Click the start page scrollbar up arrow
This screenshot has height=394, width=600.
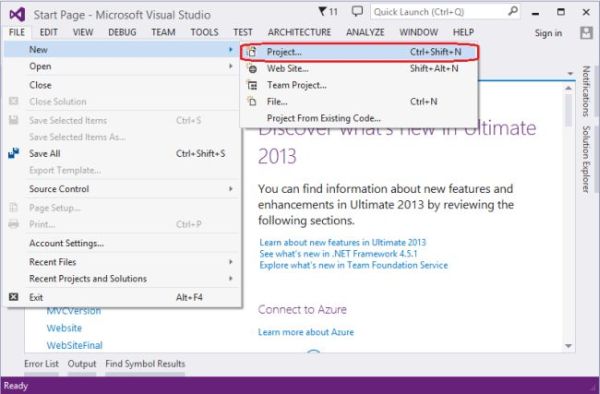pos(568,88)
